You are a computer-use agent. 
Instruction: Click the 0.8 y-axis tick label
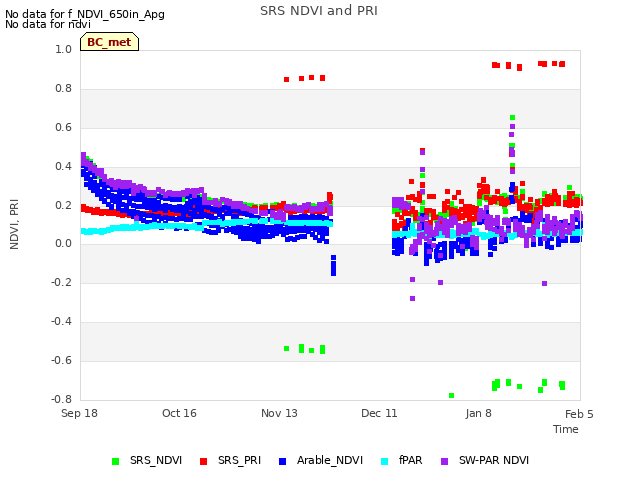[x=63, y=89]
